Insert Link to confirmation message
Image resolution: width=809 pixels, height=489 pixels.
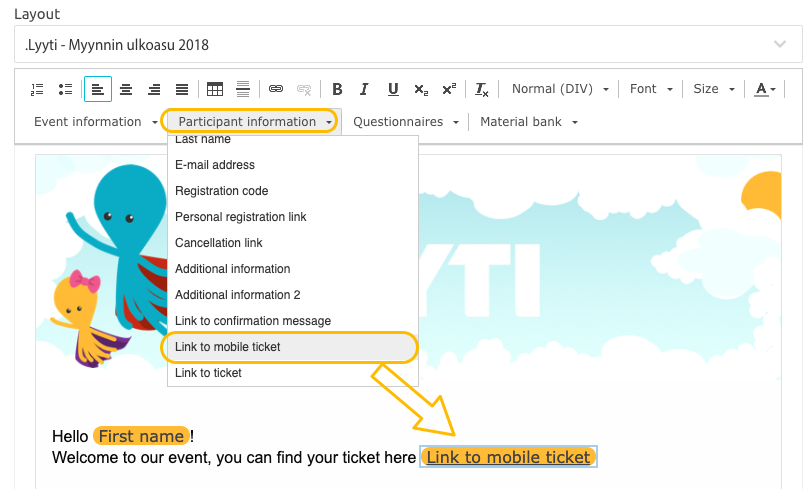click(x=293, y=321)
